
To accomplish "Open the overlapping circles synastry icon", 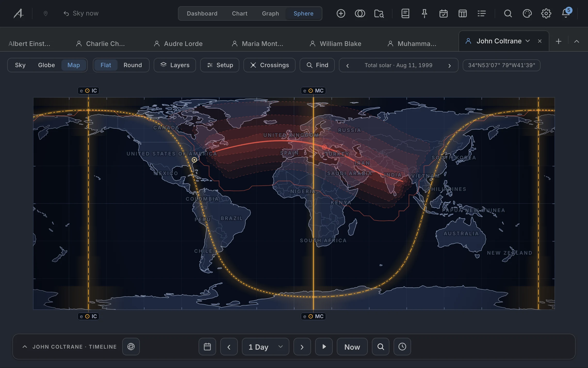I will pos(360,13).
